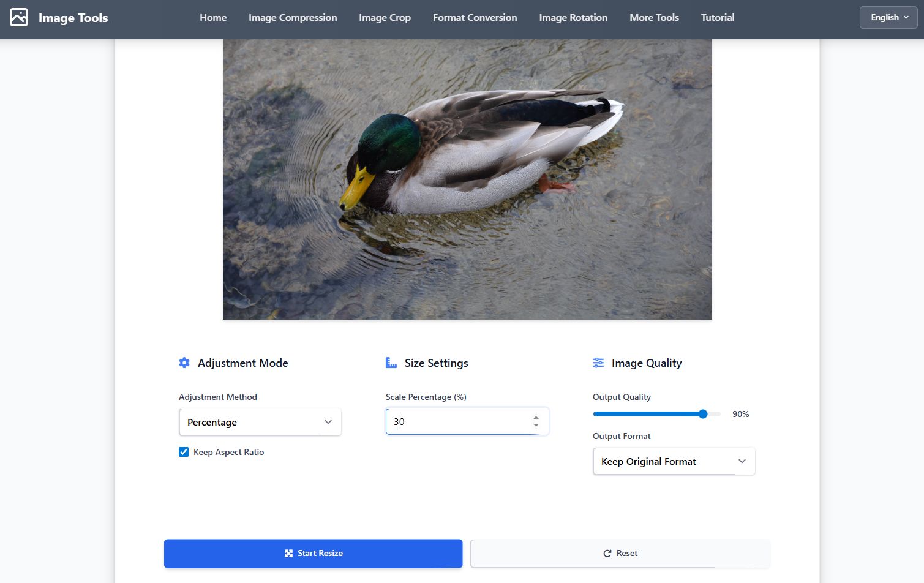Open the Image Compression page
The image size is (924, 583).
tap(293, 17)
